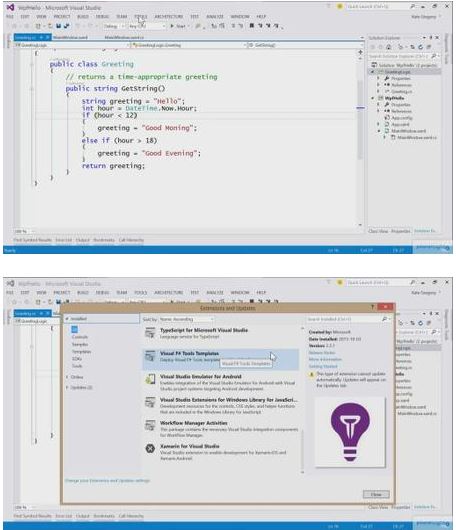This screenshot has height=530, width=456.
Task: Open the Sort by dropdown in Extensions dialog
Action: [x=187, y=319]
